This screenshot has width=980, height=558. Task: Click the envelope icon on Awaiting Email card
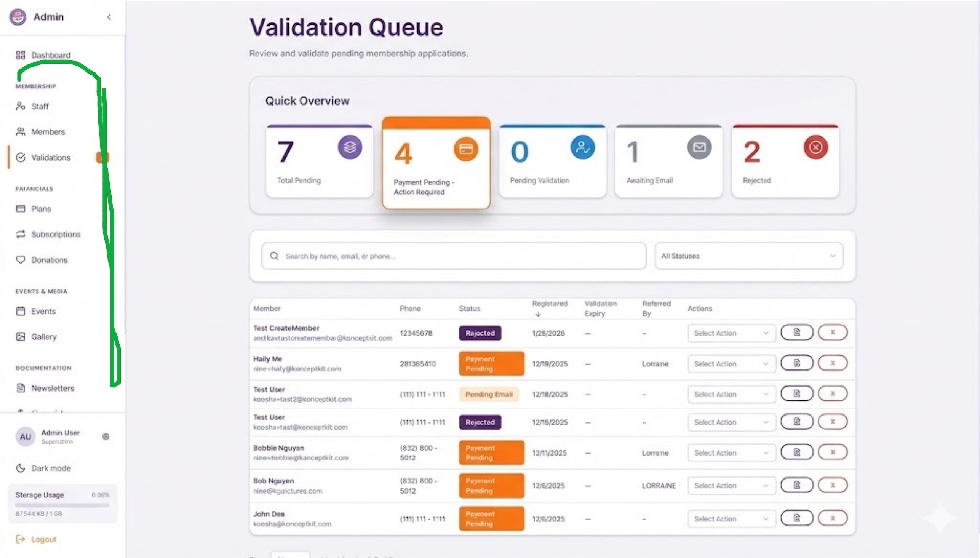click(x=699, y=147)
